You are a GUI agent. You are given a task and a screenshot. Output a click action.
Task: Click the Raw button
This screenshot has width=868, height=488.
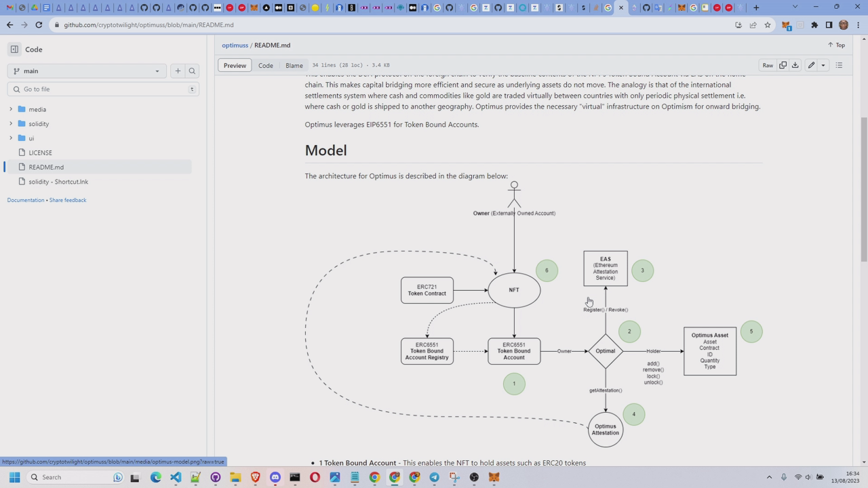(x=768, y=65)
